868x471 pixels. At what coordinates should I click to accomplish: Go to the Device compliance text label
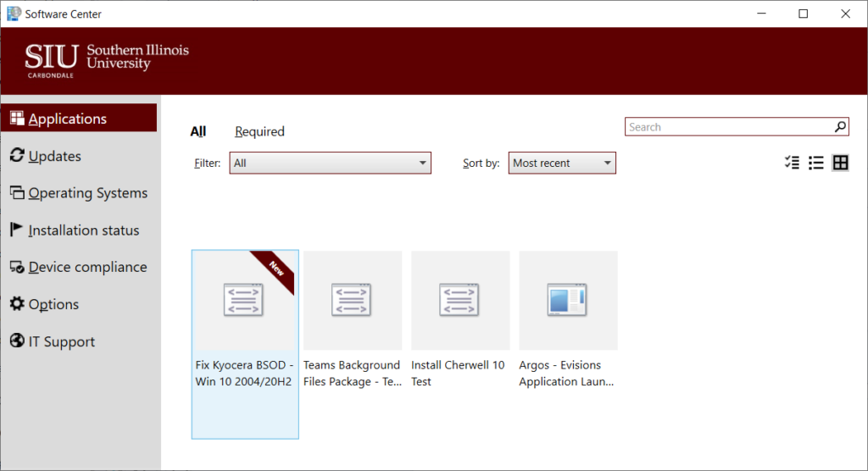(87, 267)
